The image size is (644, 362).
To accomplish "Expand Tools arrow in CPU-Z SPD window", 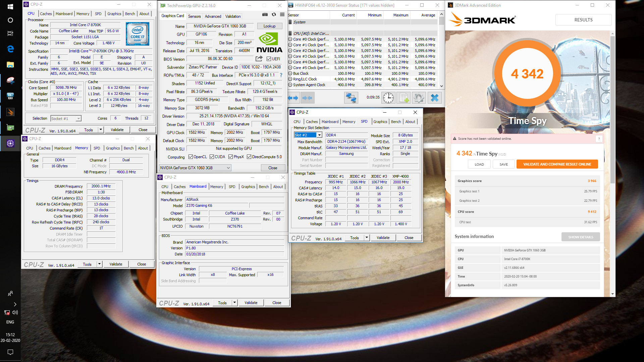I will pos(367,238).
